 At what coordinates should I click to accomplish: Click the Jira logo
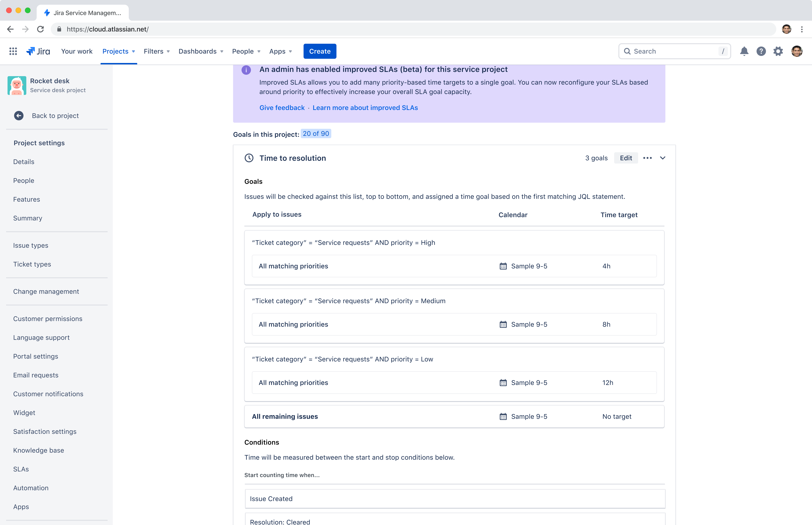tap(38, 51)
